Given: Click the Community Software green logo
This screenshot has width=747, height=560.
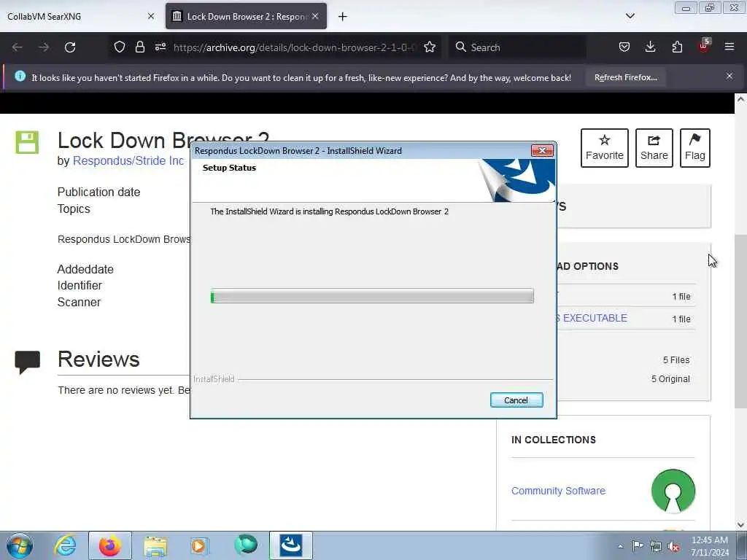Looking at the screenshot, I should (673, 491).
